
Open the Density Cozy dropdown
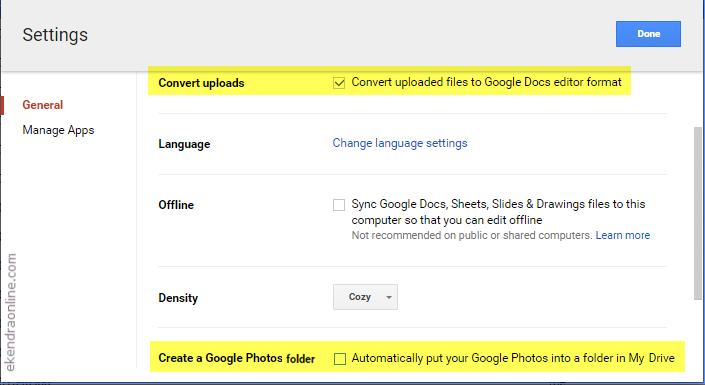point(365,297)
